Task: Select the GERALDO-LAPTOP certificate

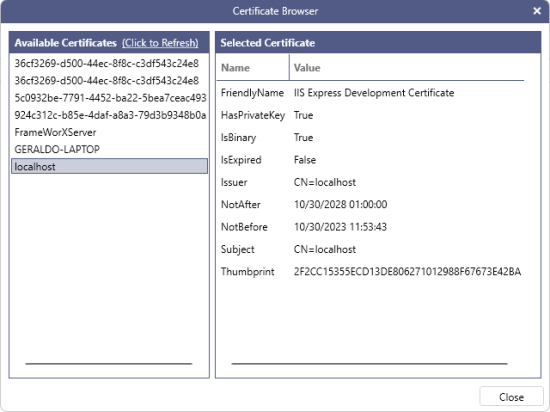Action: [109, 149]
